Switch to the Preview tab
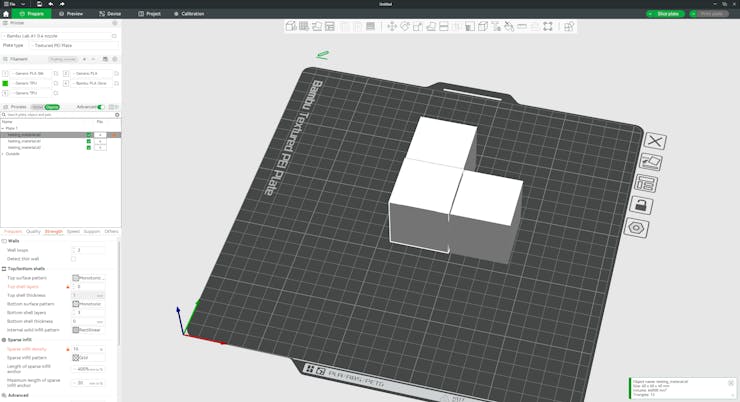Viewport: 740px width, 402px height. tap(70, 14)
